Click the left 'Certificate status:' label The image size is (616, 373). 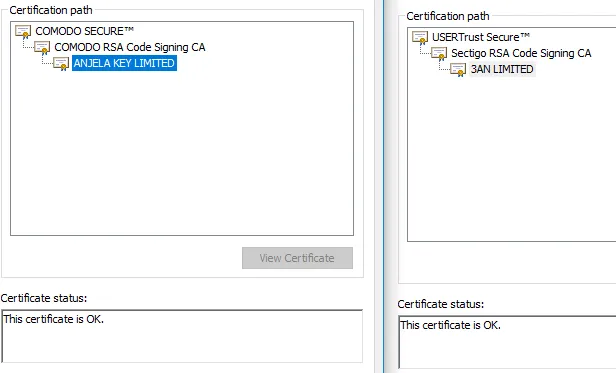pos(44,298)
